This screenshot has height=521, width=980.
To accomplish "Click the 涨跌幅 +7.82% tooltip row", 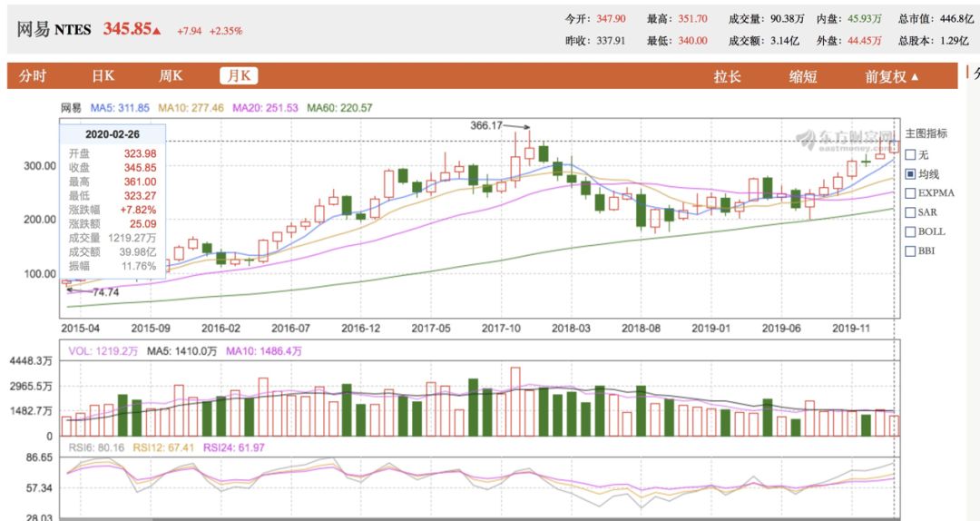I will [x=113, y=210].
